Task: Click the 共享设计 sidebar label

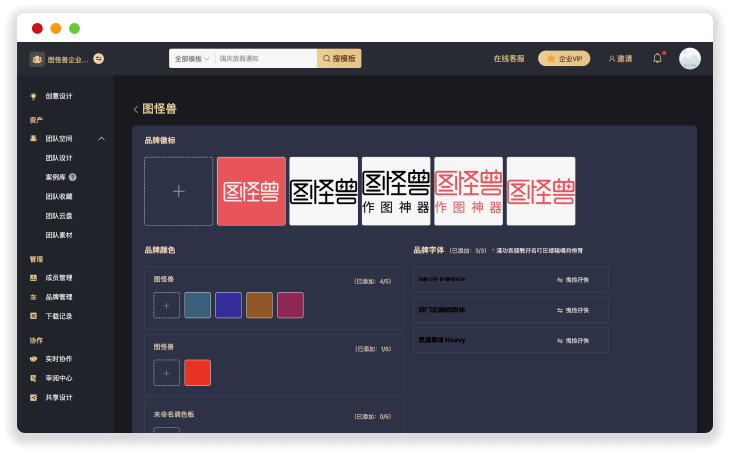Action: 59,398
